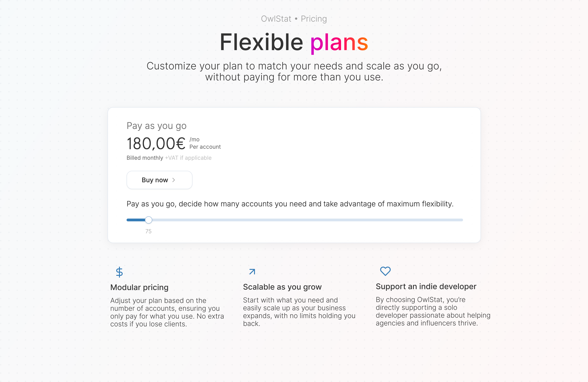Click the OwlStat breadcrumb text
This screenshot has height=382, width=588.
coord(276,19)
